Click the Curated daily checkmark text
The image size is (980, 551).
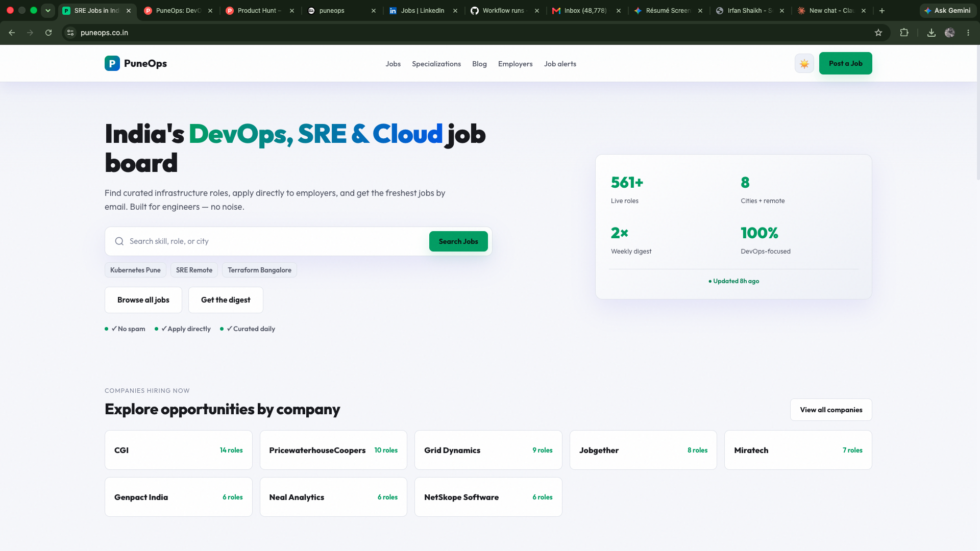[251, 329]
